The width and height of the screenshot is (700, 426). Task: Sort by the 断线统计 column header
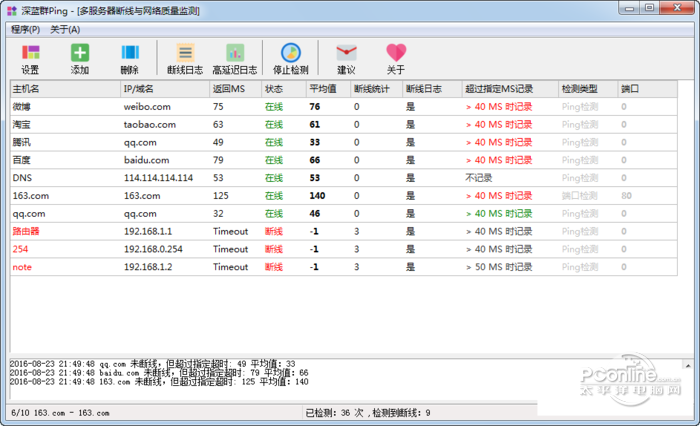click(x=376, y=89)
